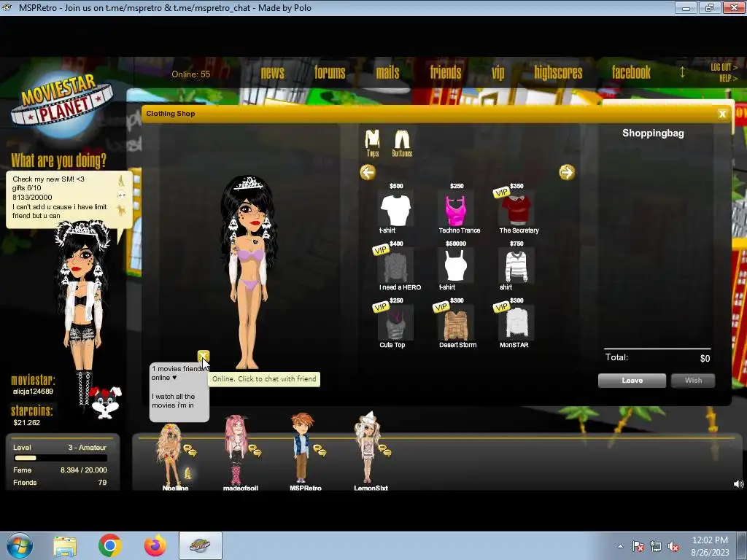This screenshot has width=747, height=560.
Task: Click the Wish button
Action: click(x=693, y=381)
